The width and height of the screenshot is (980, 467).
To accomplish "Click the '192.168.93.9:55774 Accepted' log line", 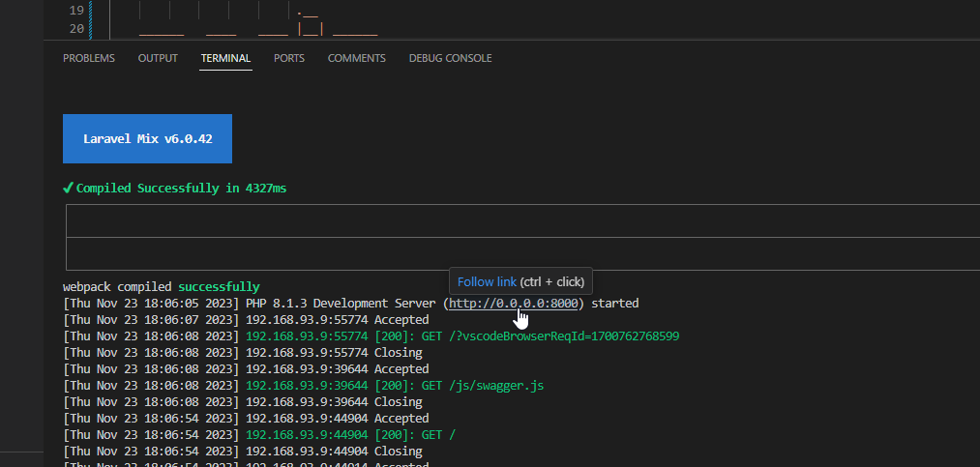I will click(337, 320).
